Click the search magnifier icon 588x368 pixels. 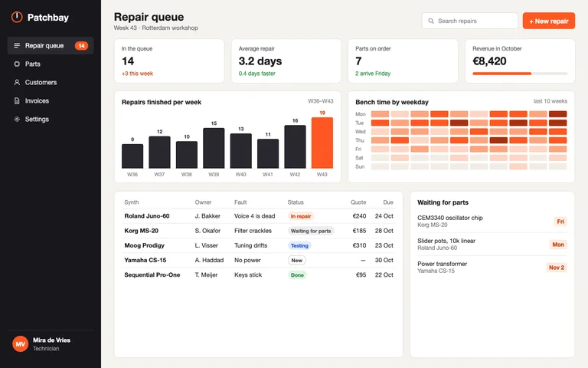pos(431,21)
